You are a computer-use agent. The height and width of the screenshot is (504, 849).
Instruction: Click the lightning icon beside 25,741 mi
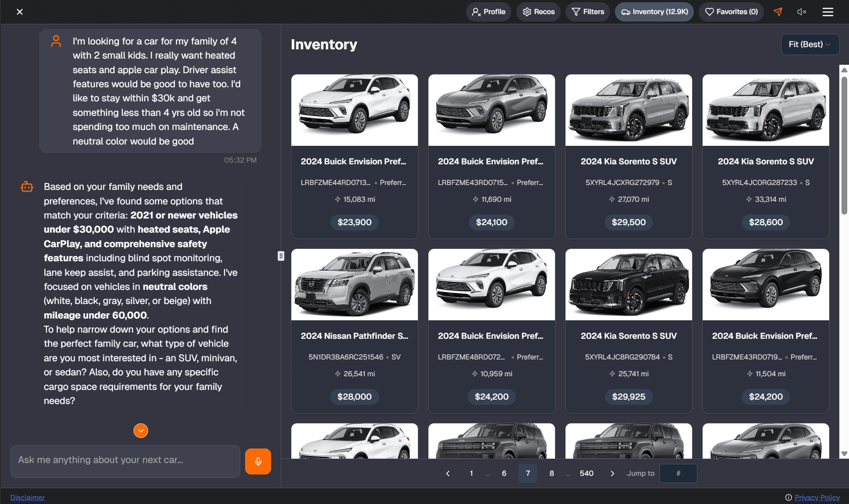tap(612, 374)
